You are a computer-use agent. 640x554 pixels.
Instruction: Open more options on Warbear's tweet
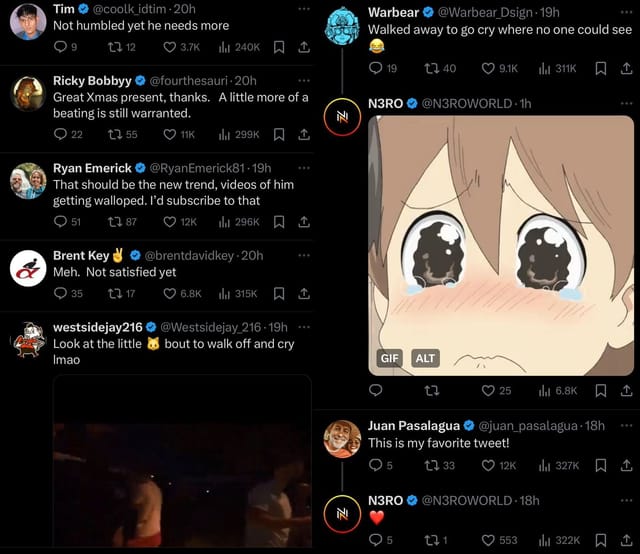pyautogui.click(x=627, y=12)
